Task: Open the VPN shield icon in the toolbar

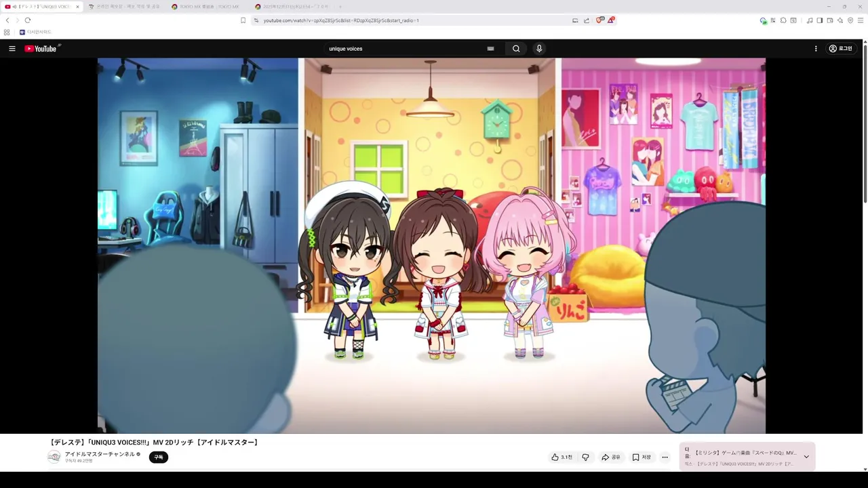Action: [850, 20]
